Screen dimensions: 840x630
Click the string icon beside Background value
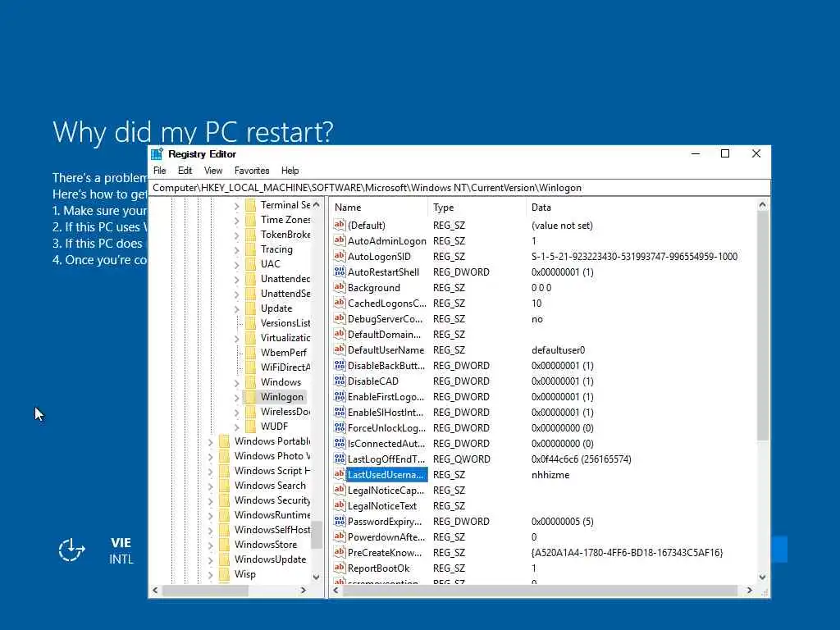click(x=339, y=287)
